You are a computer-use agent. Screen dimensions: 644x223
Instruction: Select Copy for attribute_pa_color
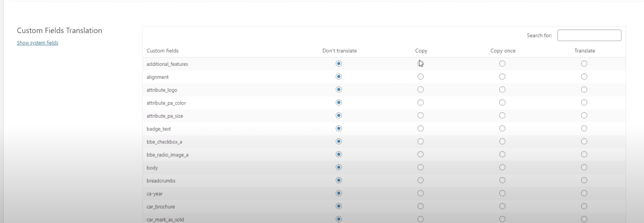(x=420, y=103)
